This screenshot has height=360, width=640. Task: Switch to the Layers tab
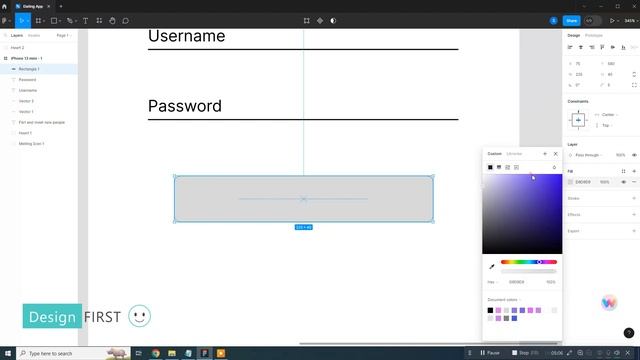[17, 36]
